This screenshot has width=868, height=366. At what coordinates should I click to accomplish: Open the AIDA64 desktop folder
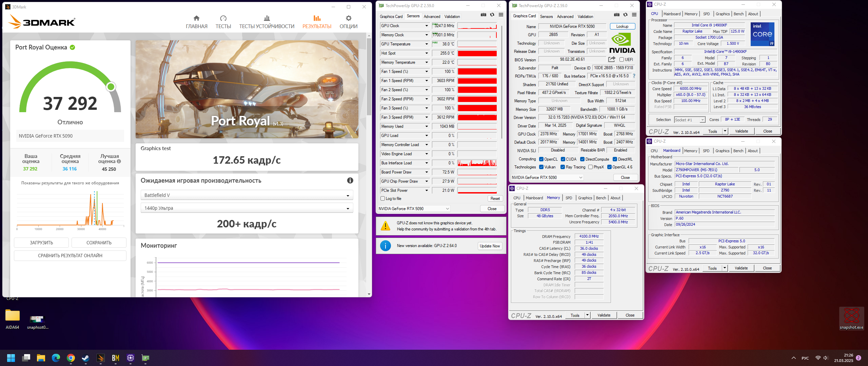tap(13, 319)
